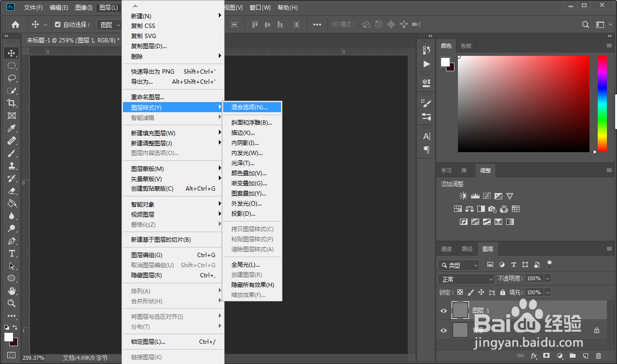Screen dimensions: 617x364
Task: Select the Horizontal Type tool
Action: click(12, 253)
